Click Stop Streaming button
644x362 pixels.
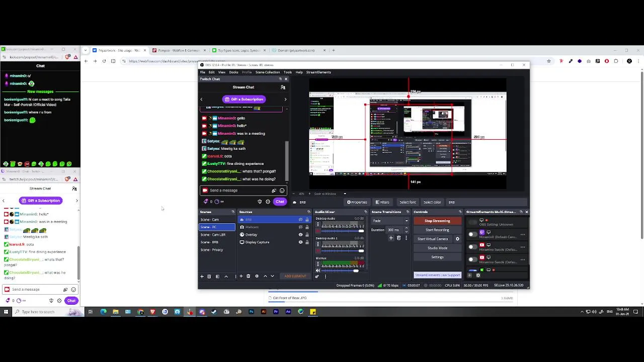437,221
